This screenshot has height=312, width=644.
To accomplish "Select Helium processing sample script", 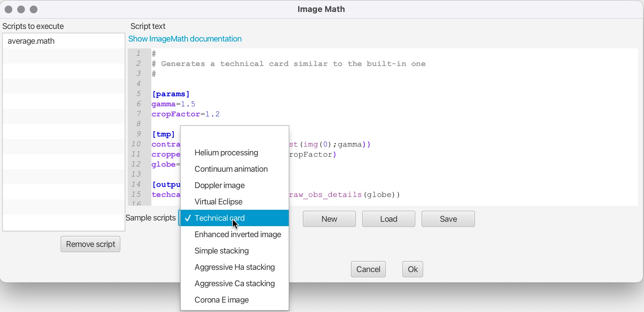I will [x=235, y=153].
